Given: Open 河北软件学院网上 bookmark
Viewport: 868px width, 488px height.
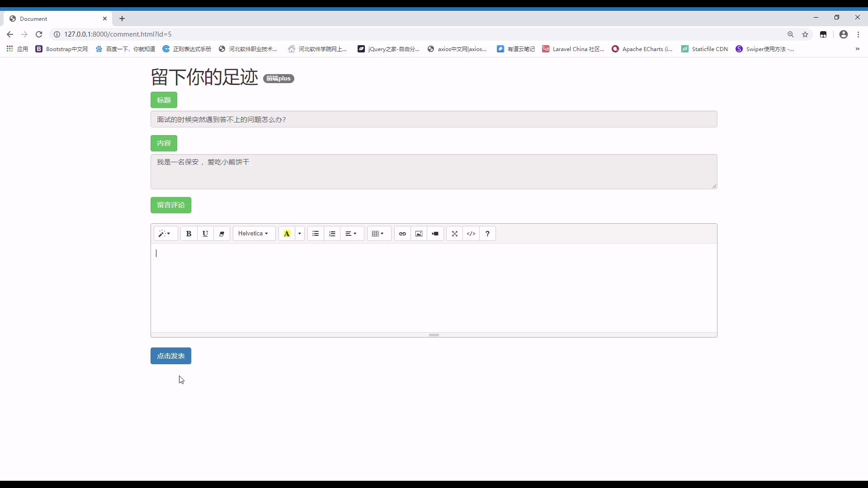Looking at the screenshot, I should (x=318, y=49).
